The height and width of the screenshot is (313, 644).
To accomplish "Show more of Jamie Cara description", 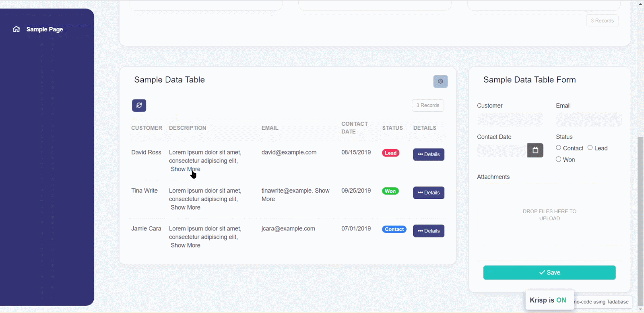I will pos(185,245).
